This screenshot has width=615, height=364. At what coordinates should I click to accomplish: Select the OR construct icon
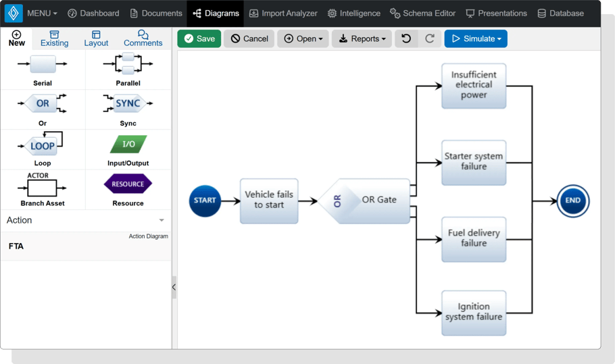point(43,103)
